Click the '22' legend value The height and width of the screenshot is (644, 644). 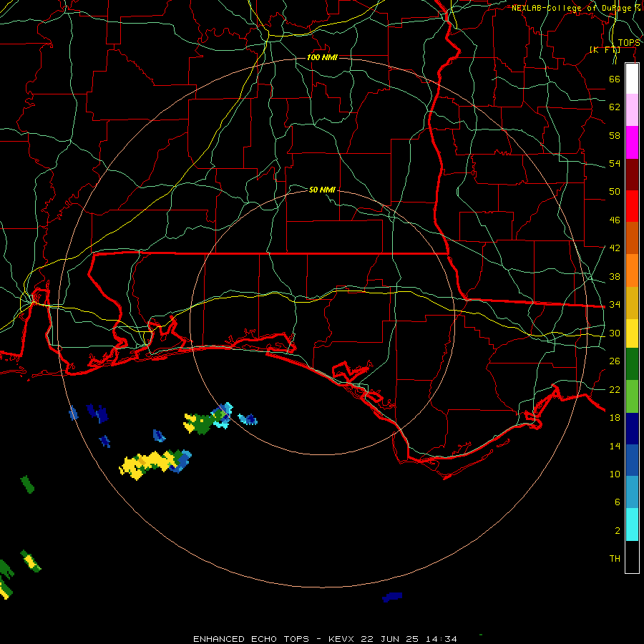[615, 389]
